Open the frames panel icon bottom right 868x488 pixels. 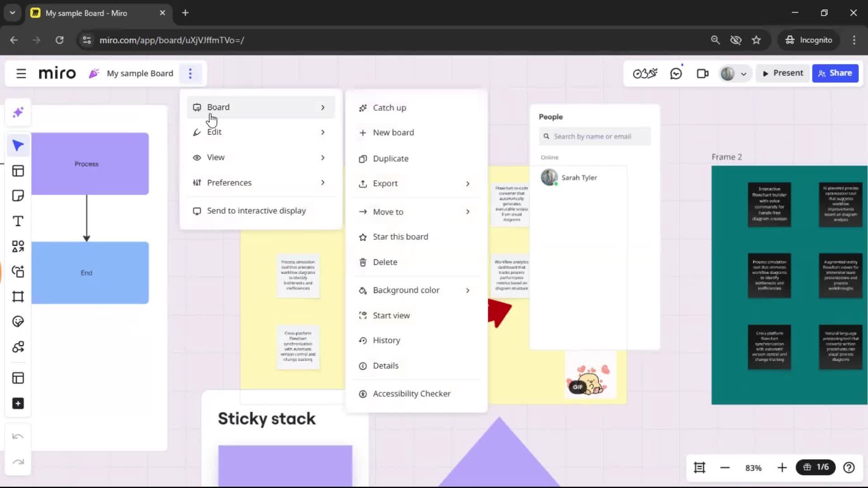click(699, 468)
